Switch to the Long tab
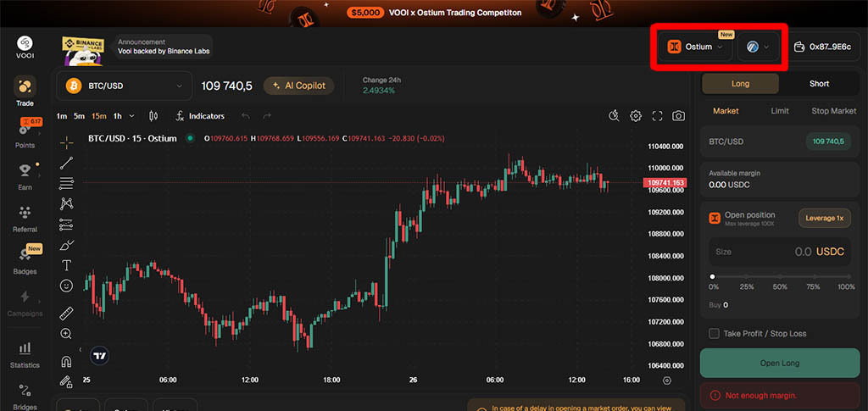868x411 pixels. click(x=740, y=84)
